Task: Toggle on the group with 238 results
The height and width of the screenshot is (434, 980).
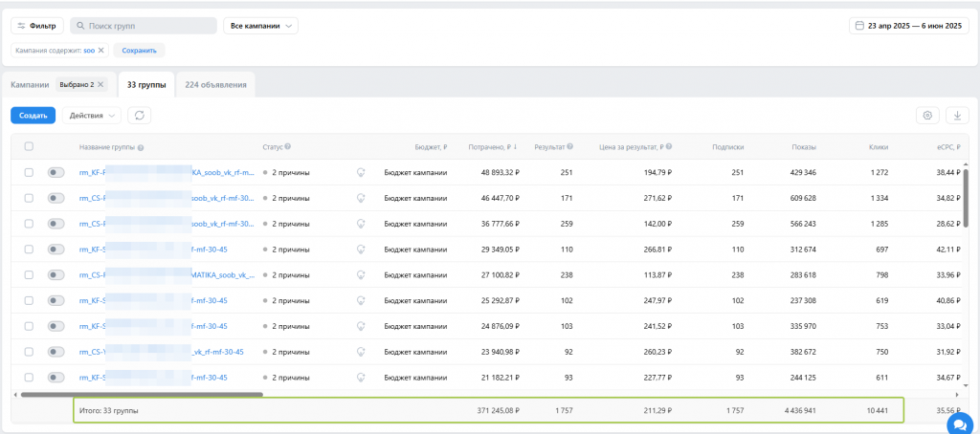Action: (56, 274)
